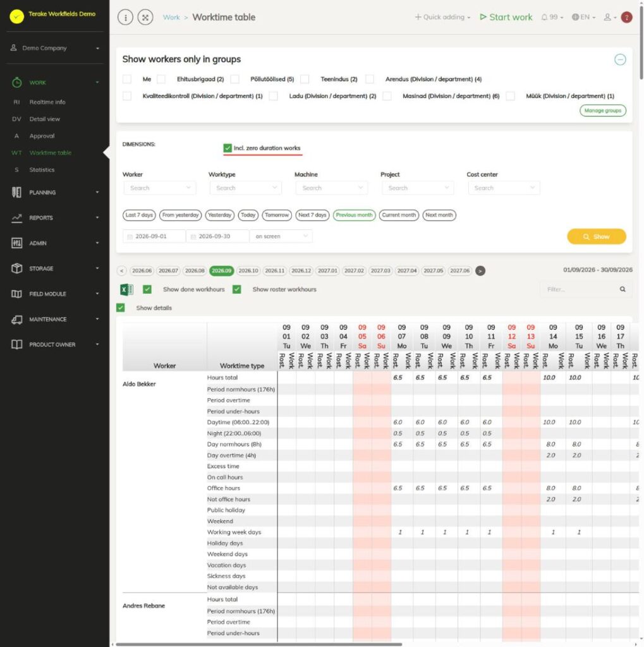Collapse the groups panel with minus icon
644x647 pixels.
[620, 59]
